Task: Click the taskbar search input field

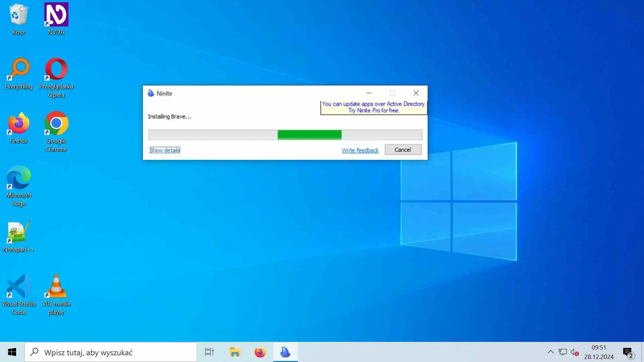Action: [x=111, y=352]
